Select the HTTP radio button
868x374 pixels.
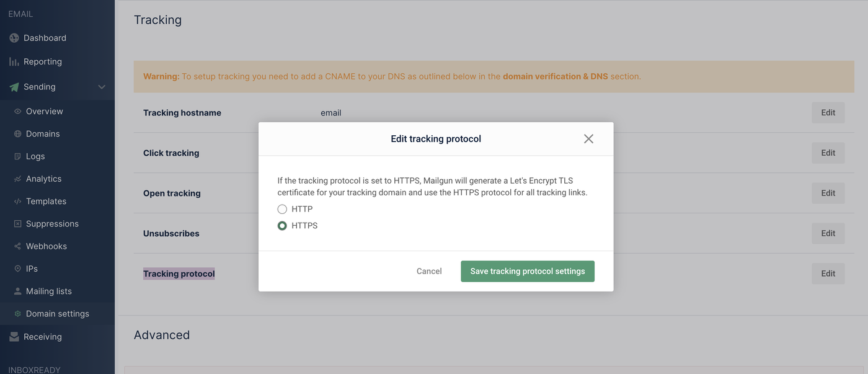pos(282,209)
